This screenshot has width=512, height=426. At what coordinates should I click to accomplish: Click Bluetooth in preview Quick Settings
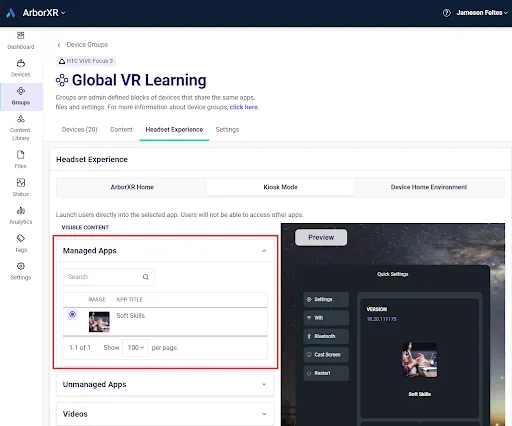click(x=326, y=336)
